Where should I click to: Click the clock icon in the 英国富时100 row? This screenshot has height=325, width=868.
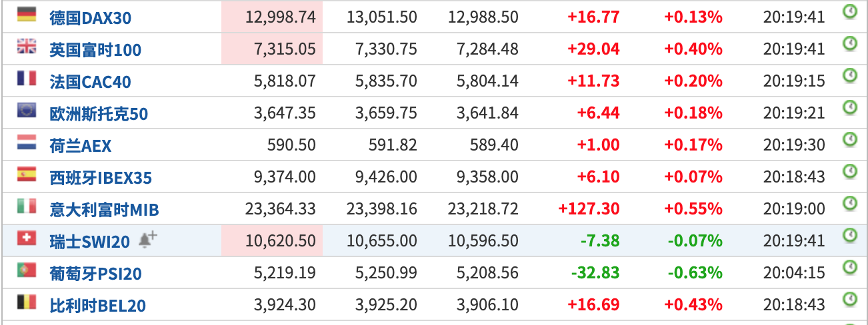[850, 43]
